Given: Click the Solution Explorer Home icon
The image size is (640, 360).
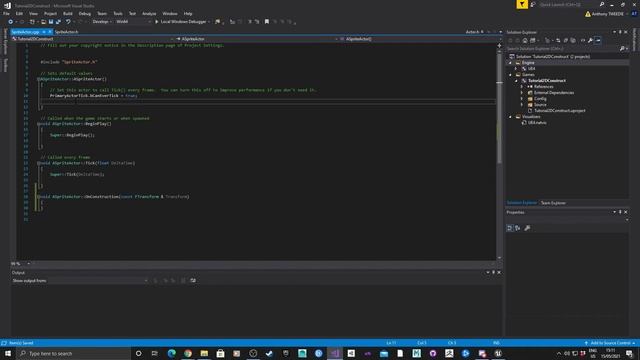Looking at the screenshot, I should coord(525,40).
